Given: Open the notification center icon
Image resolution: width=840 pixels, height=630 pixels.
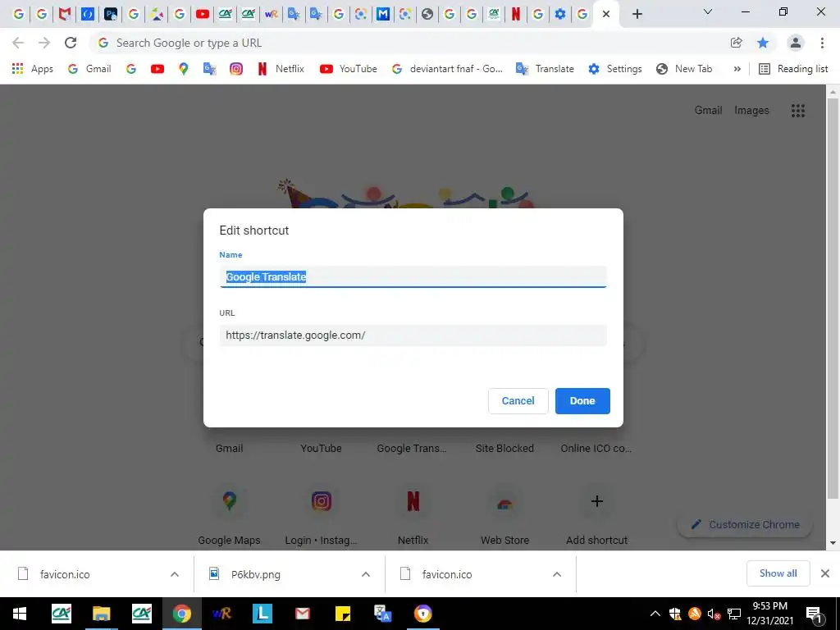Looking at the screenshot, I should (x=814, y=614).
